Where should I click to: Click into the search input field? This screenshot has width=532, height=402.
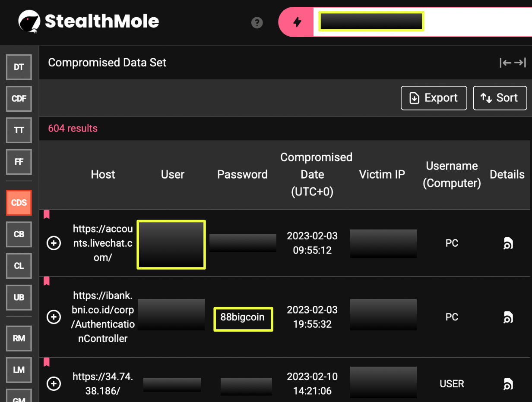coord(475,22)
